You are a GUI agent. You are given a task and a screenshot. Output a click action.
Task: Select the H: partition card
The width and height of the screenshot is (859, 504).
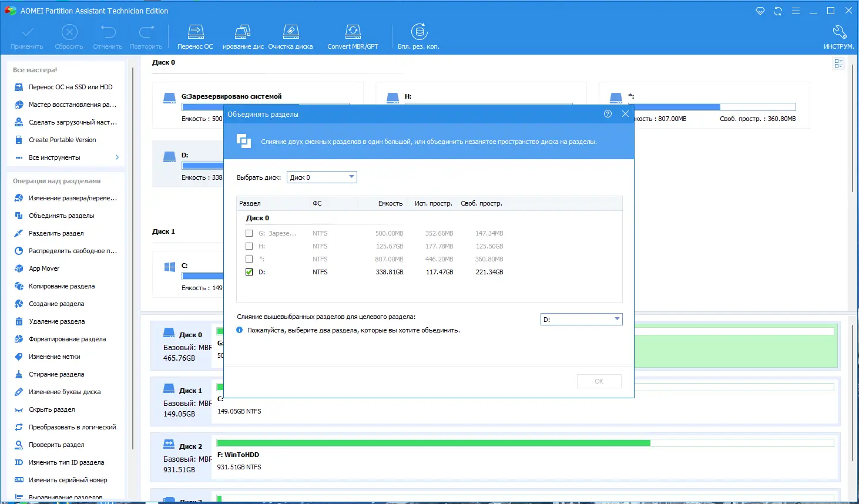481,94
